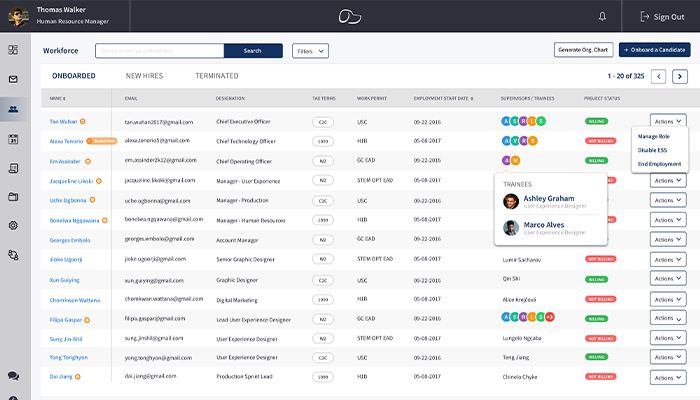Open the calendar icon in sidebar
The height and width of the screenshot is (400, 700).
tap(13, 139)
